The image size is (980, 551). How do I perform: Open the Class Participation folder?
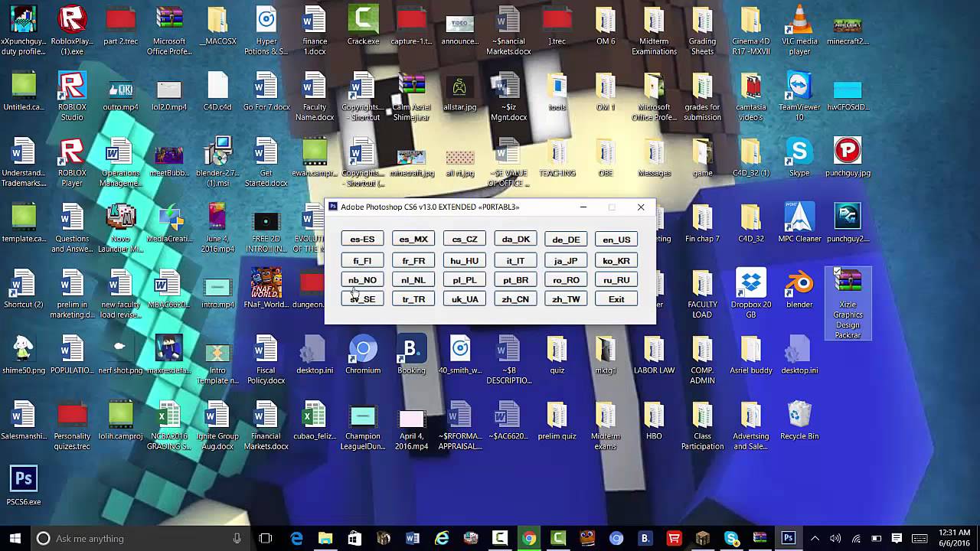[x=702, y=425]
